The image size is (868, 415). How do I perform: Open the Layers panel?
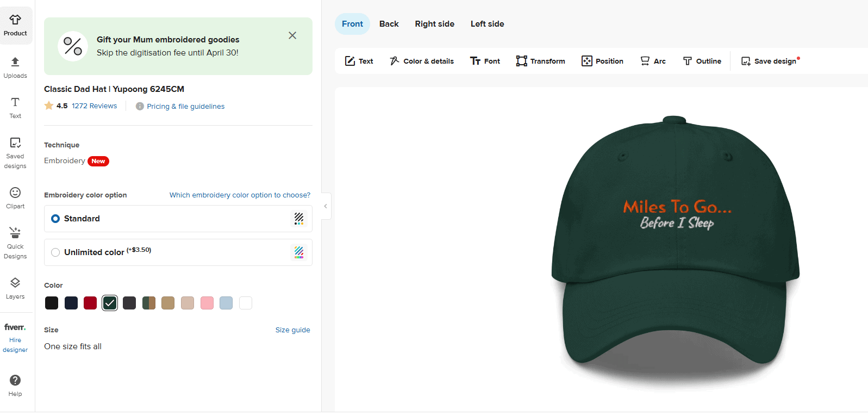(15, 288)
